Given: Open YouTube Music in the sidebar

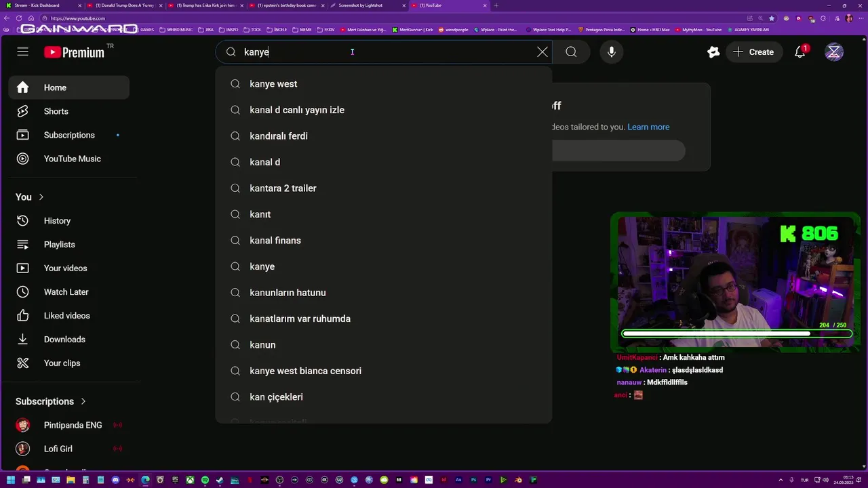Looking at the screenshot, I should click(68, 159).
